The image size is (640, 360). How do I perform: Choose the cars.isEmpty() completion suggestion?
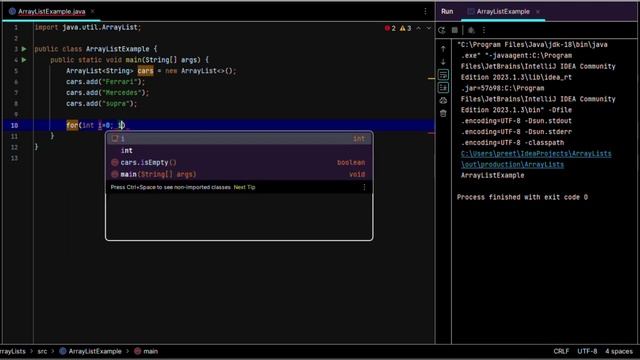click(x=239, y=162)
